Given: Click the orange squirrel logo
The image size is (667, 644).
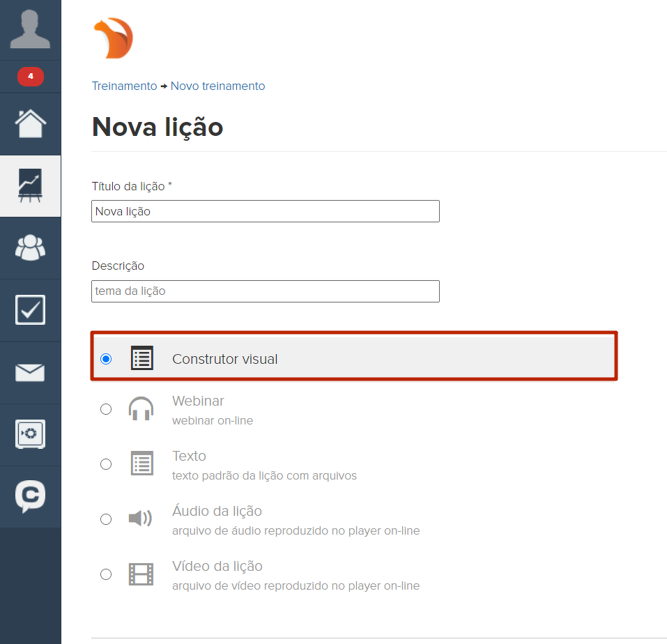Looking at the screenshot, I should pyautogui.click(x=113, y=38).
